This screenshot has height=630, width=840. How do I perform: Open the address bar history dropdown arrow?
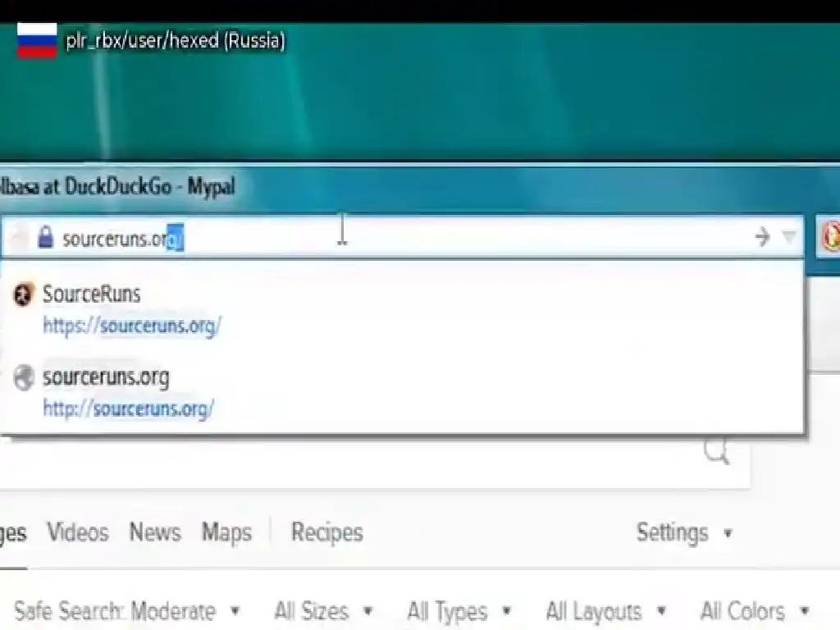(x=789, y=236)
